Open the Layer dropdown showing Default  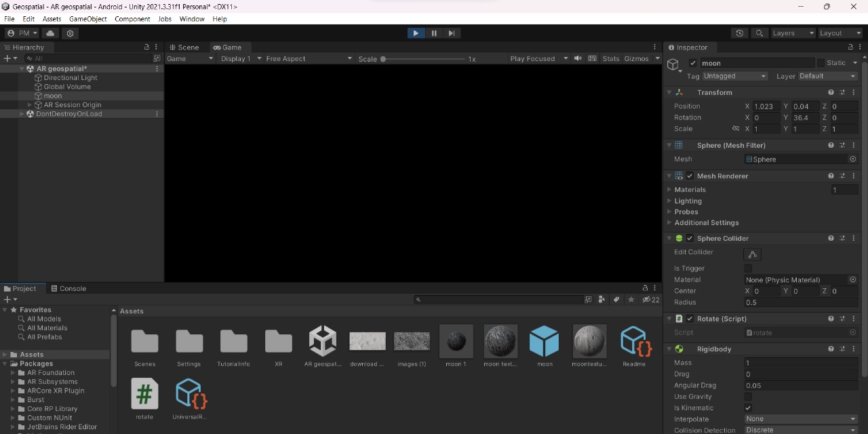pyautogui.click(x=828, y=76)
